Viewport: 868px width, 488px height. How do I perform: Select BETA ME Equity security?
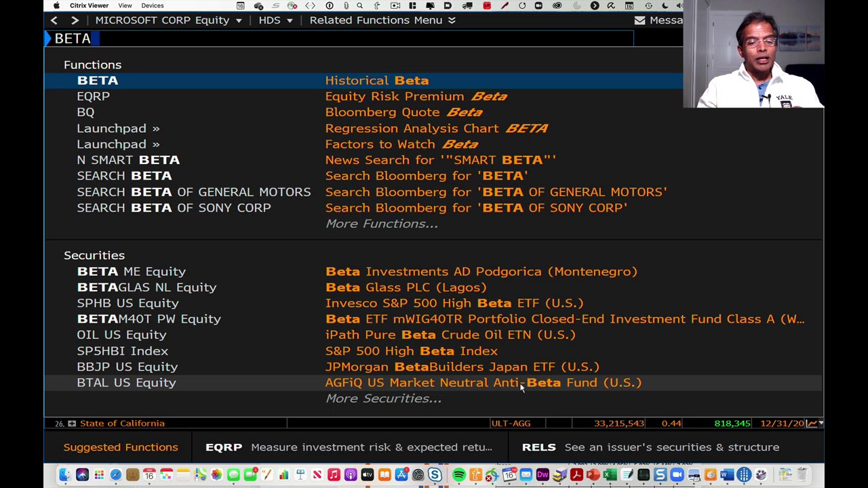[434, 272]
